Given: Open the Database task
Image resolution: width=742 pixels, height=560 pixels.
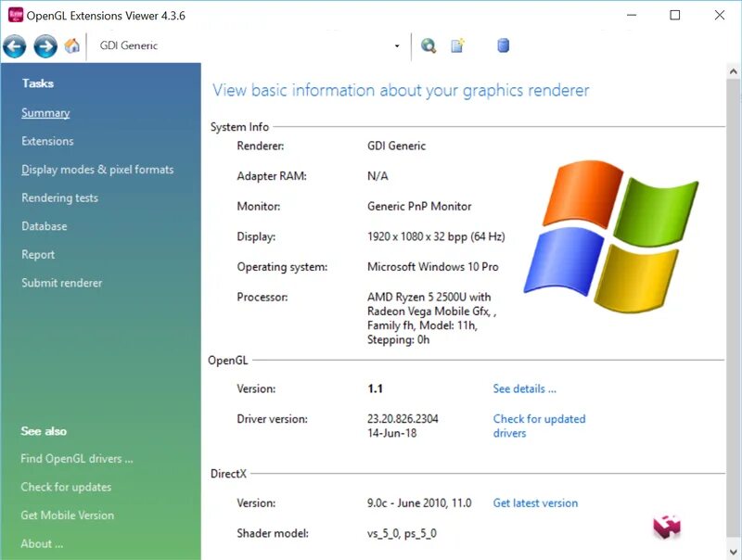Looking at the screenshot, I should point(44,226).
